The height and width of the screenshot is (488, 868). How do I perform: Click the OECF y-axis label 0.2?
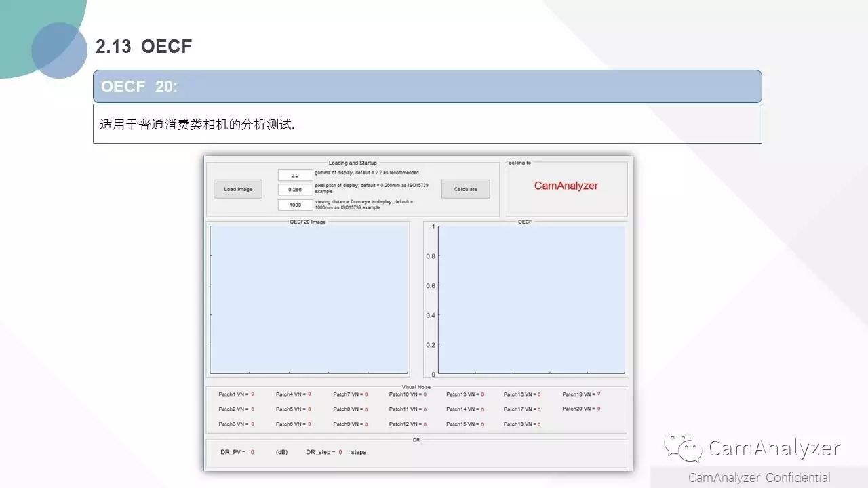431,345
